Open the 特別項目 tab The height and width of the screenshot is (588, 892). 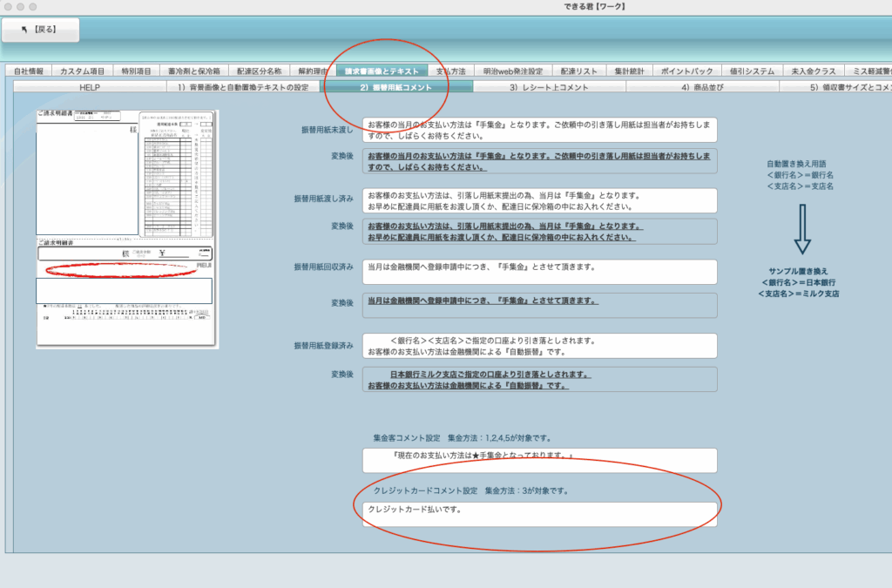137,71
